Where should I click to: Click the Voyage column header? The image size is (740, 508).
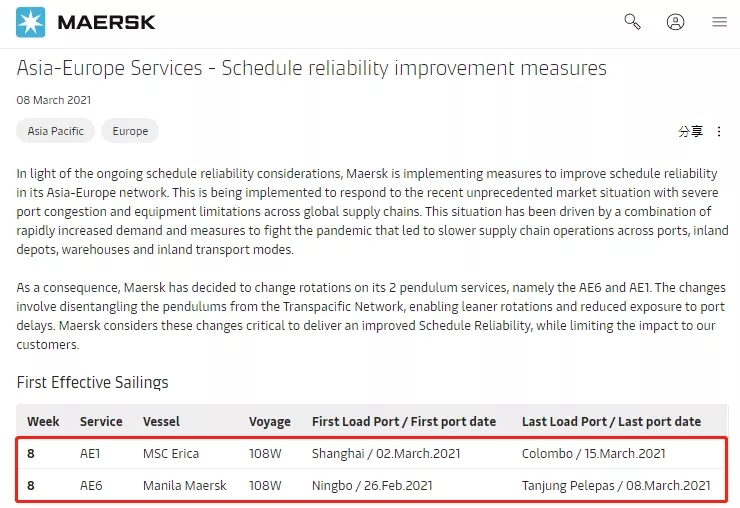click(x=270, y=422)
